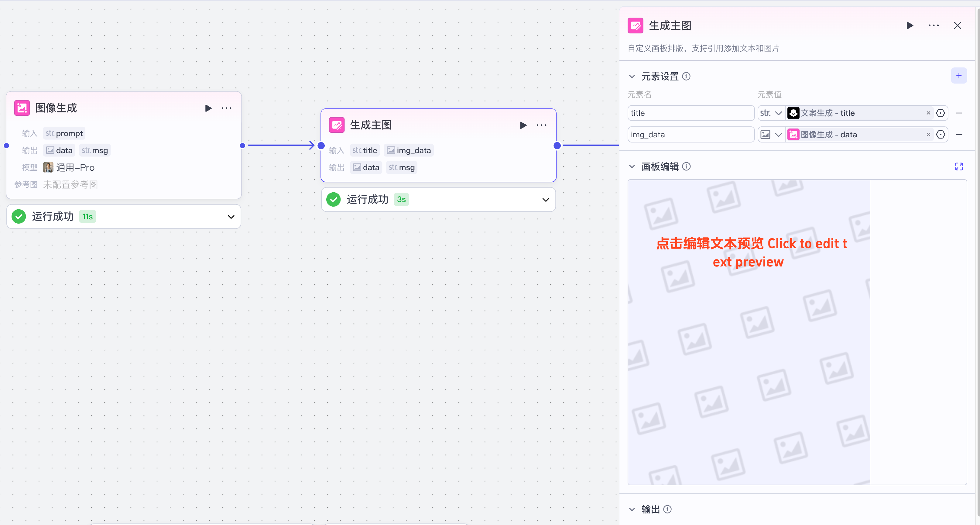Collapse the 元素设置 section

pyautogui.click(x=632, y=77)
